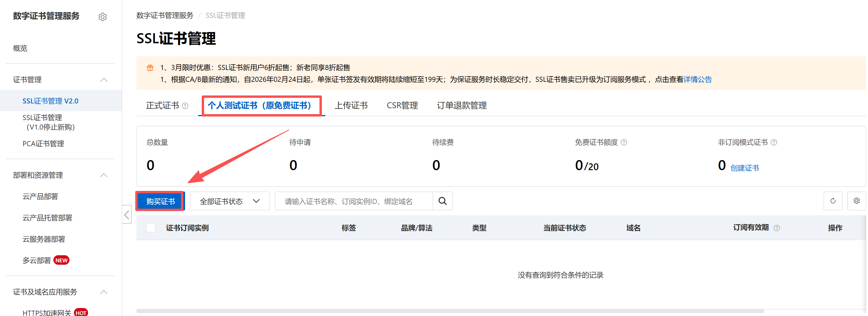Go to 数字证书管理服务 breadcrumb

click(x=165, y=15)
